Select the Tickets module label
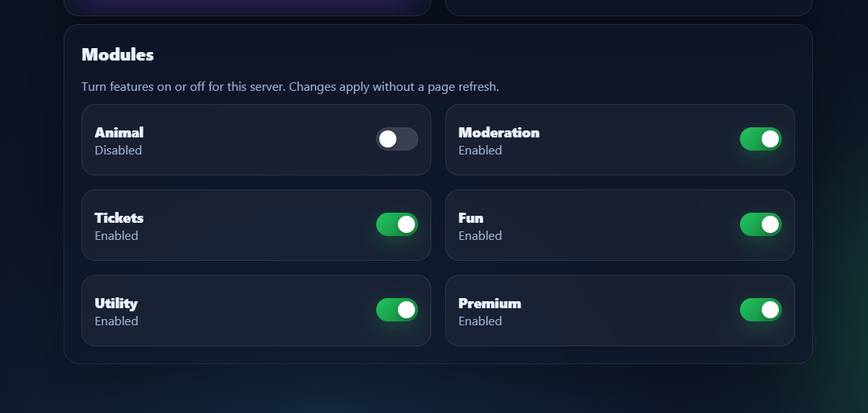This screenshot has height=413, width=868. pyautogui.click(x=119, y=218)
